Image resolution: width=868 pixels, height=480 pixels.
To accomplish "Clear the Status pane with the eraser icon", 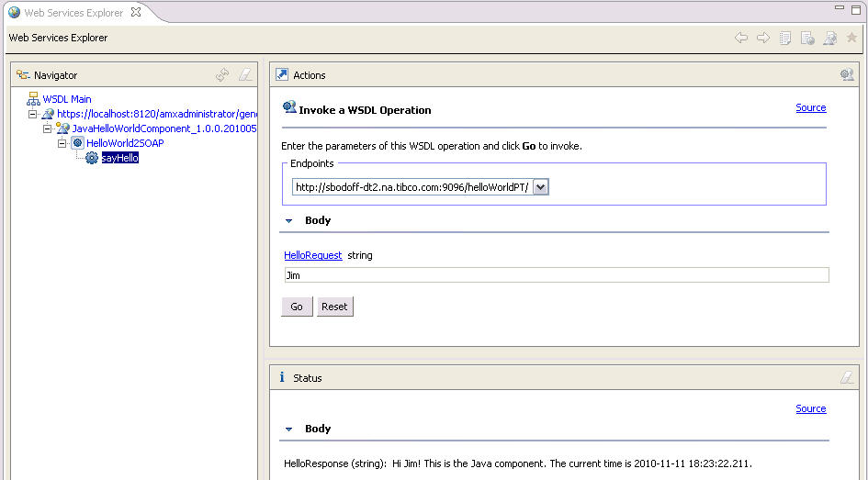I will 847,377.
